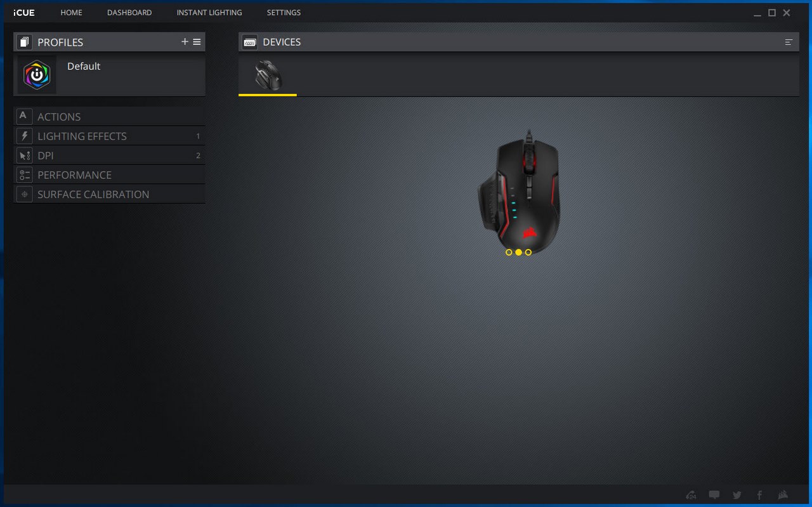812x507 pixels.
Task: Select the middle mouse view dot
Action: click(x=518, y=252)
